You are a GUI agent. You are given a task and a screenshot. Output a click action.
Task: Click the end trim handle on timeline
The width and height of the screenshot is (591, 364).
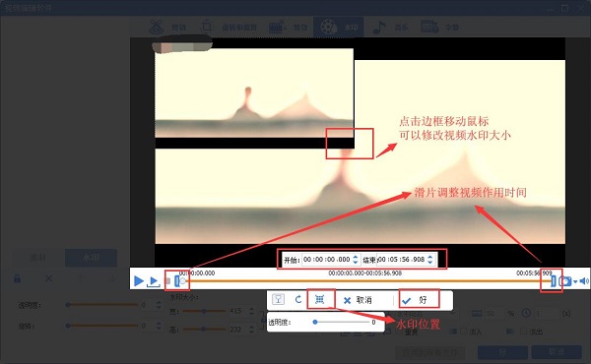554,280
